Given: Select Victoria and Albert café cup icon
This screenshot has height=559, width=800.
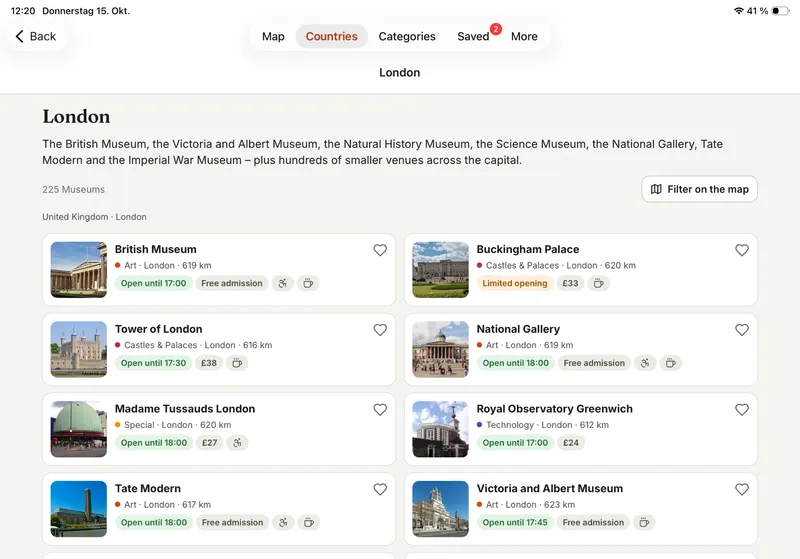Looking at the screenshot, I should (x=644, y=522).
